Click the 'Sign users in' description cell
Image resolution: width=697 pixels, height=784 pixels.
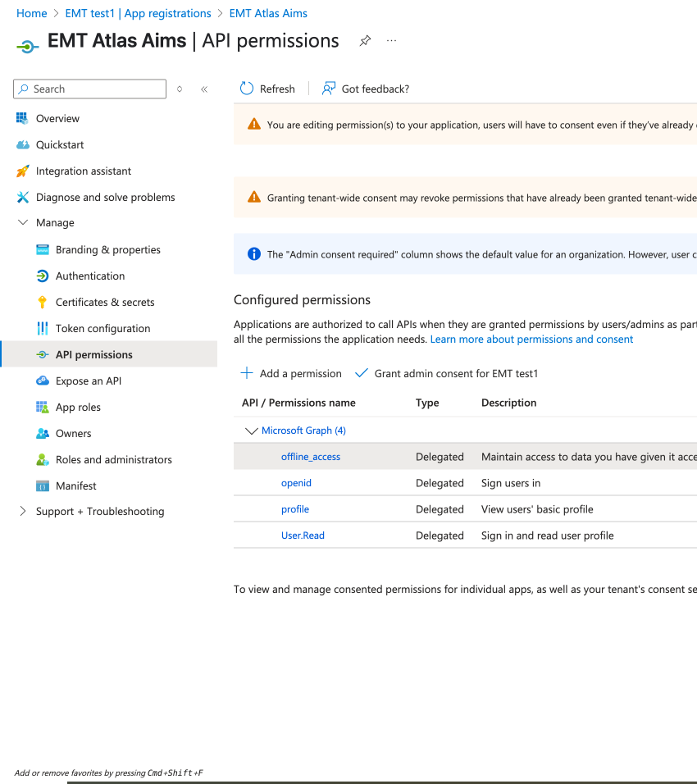click(511, 483)
